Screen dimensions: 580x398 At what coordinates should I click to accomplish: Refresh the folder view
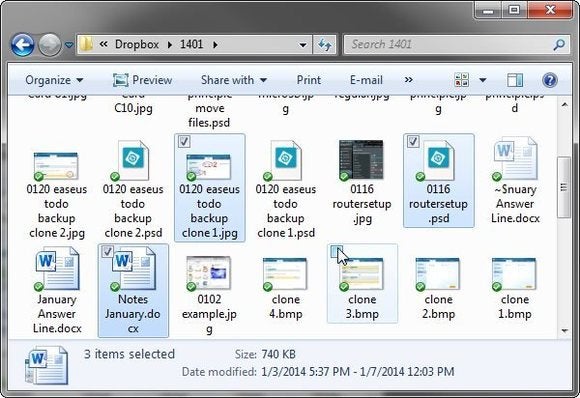tap(324, 45)
